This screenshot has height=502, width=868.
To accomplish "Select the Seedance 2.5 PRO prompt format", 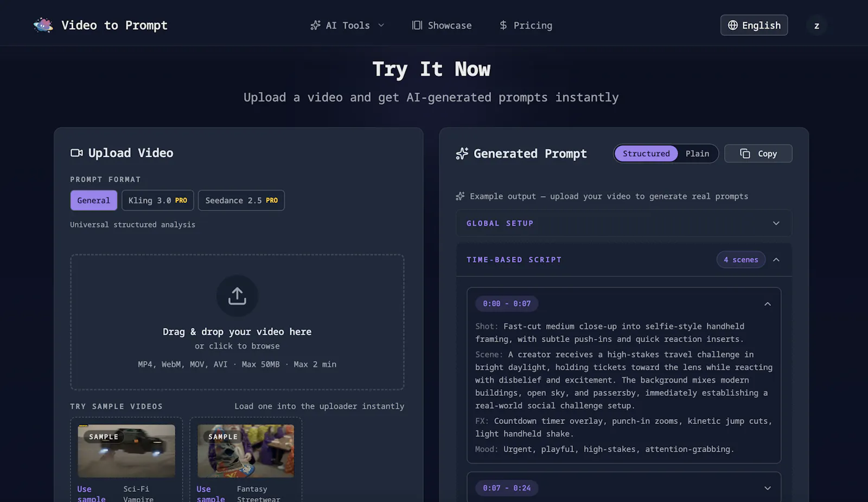I will click(241, 200).
